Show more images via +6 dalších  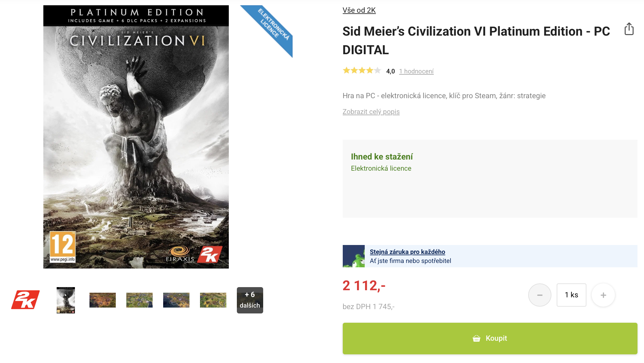pos(250,300)
